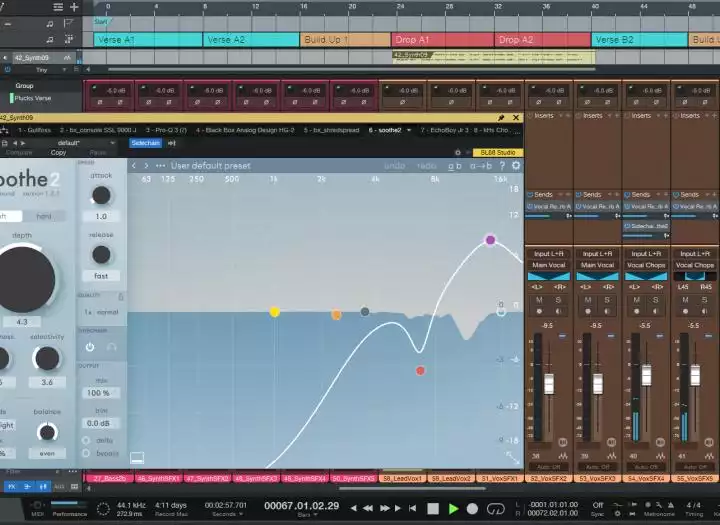720x525 pixels.
Task: Pin the plugin window
Action: click(x=501, y=118)
